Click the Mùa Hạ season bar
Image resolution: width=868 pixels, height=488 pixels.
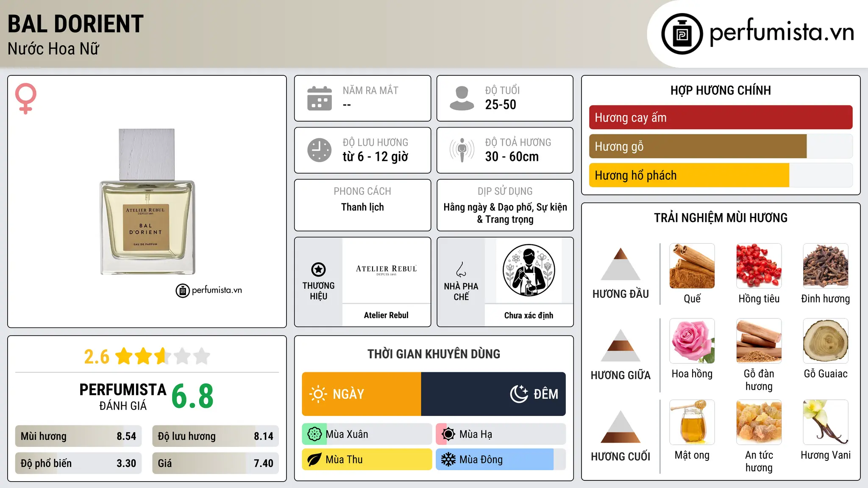point(501,434)
